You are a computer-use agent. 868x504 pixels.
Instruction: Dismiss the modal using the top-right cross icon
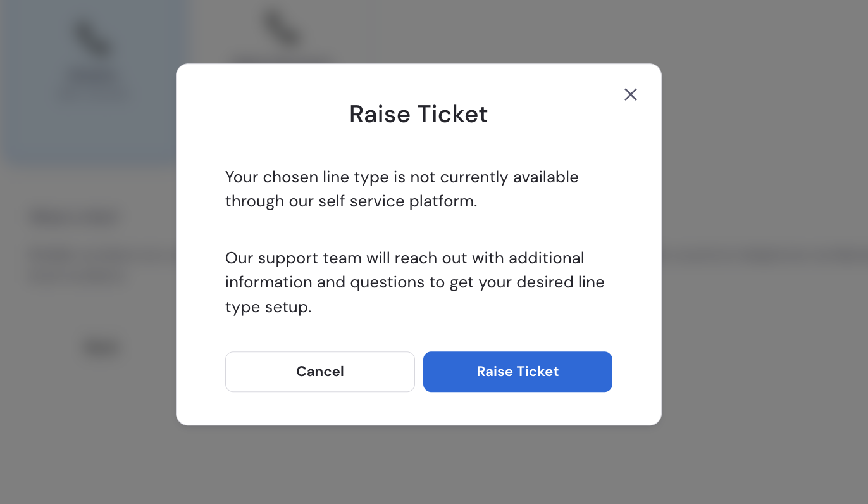630,94
